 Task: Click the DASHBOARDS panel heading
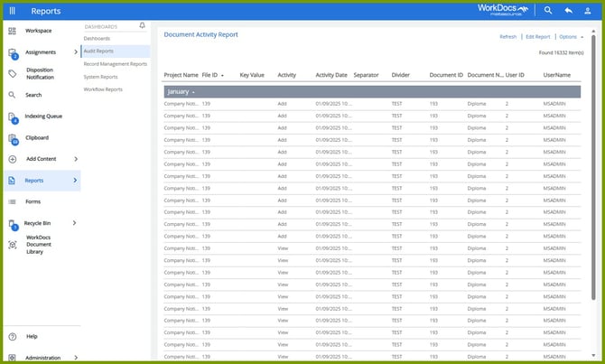point(101,26)
